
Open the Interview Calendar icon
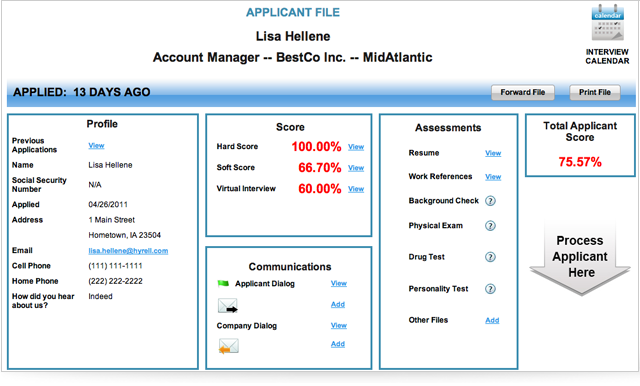(607, 22)
